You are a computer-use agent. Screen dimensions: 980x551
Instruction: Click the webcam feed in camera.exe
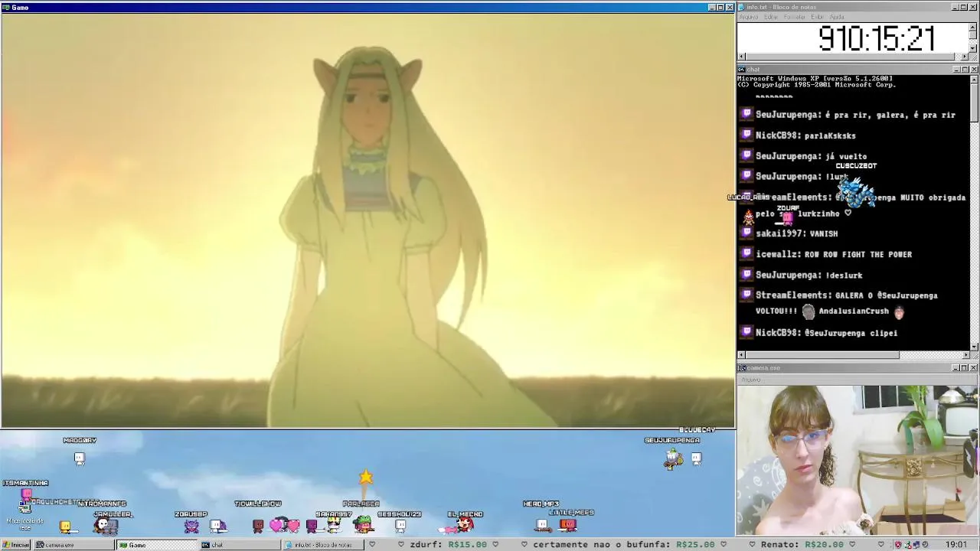click(857, 460)
